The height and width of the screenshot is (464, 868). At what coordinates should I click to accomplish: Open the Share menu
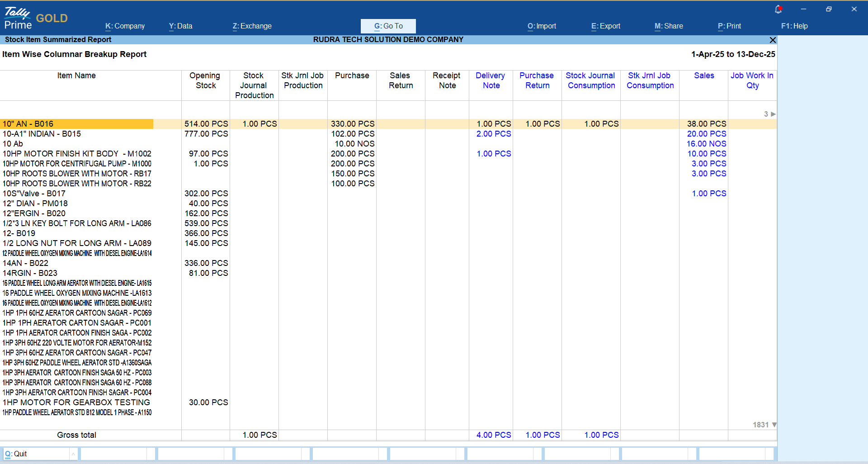point(669,26)
